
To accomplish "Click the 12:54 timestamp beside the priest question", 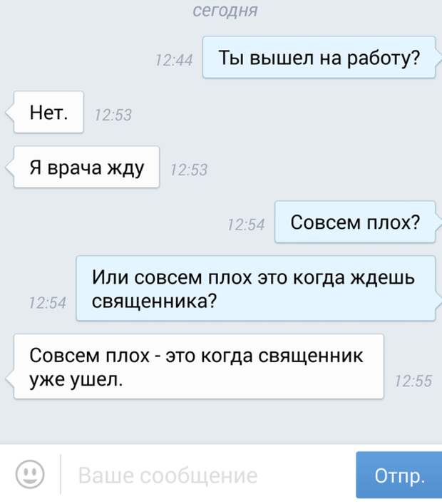I will coord(47,303).
